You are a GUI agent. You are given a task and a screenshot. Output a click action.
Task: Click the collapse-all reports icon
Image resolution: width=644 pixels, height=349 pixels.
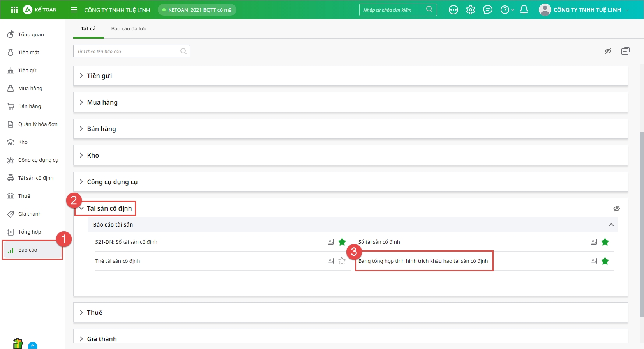[x=625, y=51]
